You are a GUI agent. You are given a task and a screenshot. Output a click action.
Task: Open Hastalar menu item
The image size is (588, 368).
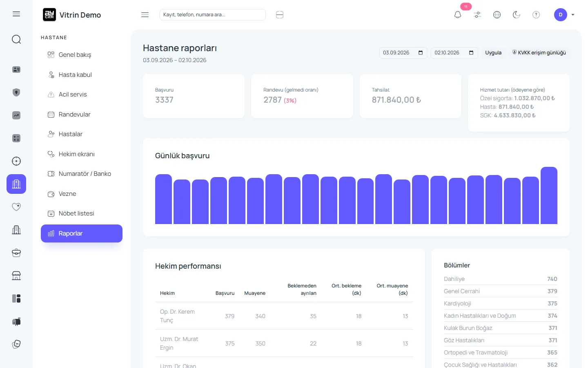click(x=82, y=134)
